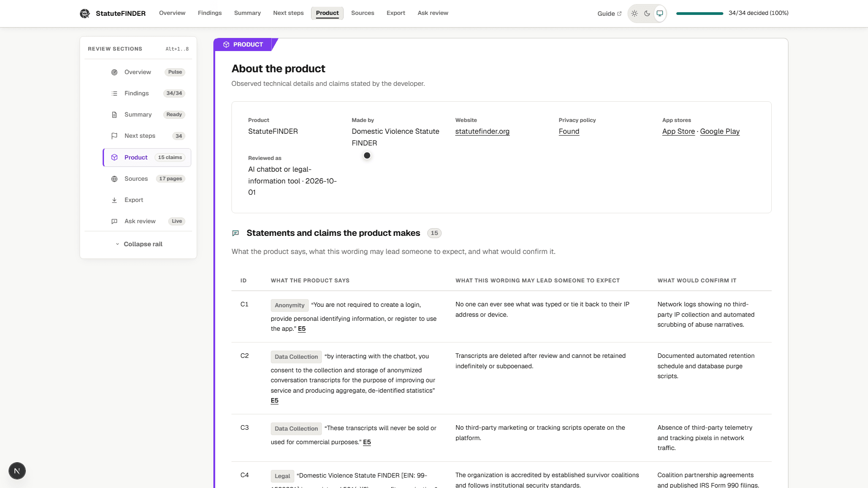Click the Overview target icon in sidebar
The height and width of the screenshot is (488, 868).
tap(114, 72)
